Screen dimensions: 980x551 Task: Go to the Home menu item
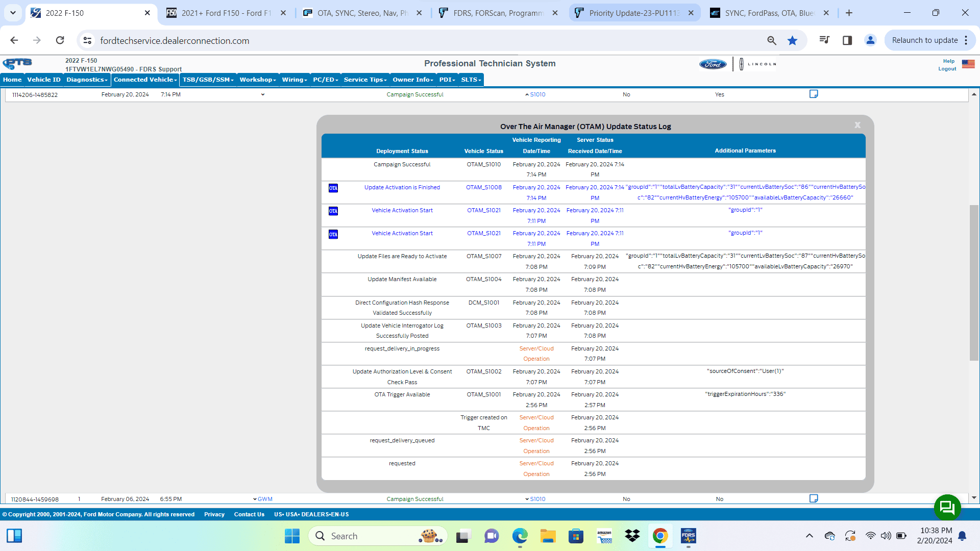click(x=12, y=80)
